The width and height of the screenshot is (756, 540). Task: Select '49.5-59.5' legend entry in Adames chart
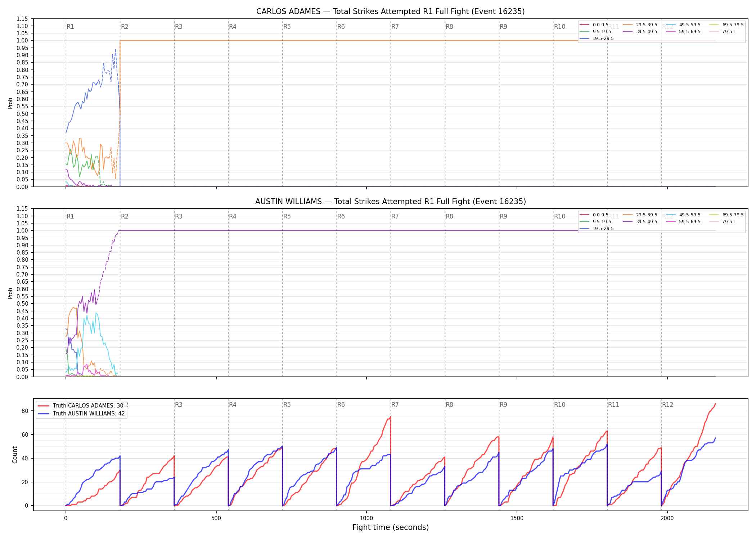(683, 25)
